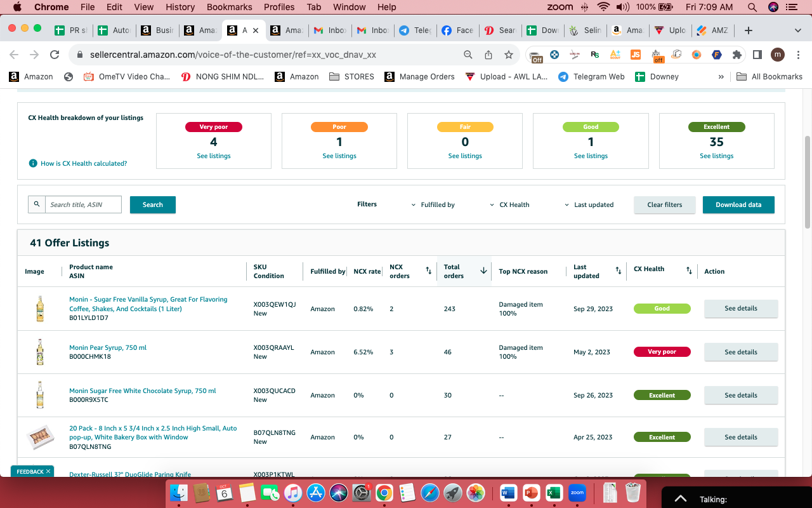Close the active Amazon tab
The width and height of the screenshot is (812, 508).
click(x=256, y=30)
